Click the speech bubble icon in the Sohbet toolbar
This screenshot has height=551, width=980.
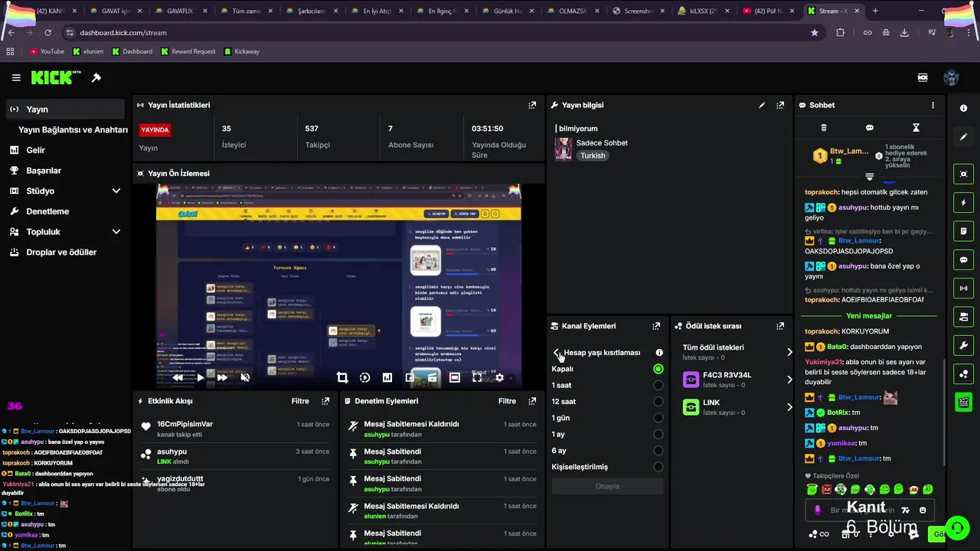coord(870,128)
